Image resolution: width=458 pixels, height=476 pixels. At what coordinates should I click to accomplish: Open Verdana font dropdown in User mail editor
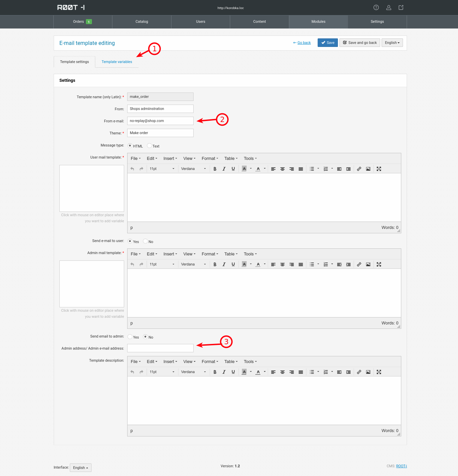point(193,169)
